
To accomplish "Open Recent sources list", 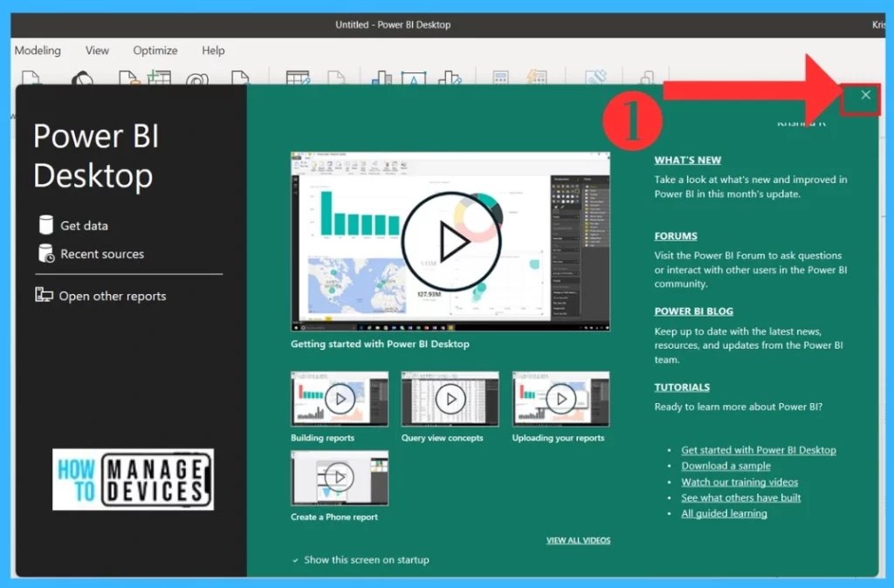I will coord(91,254).
